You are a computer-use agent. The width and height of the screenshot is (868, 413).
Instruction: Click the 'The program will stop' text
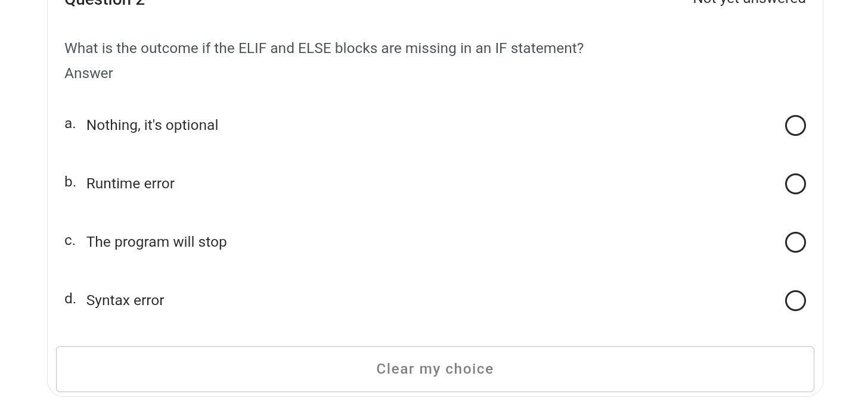(x=156, y=242)
